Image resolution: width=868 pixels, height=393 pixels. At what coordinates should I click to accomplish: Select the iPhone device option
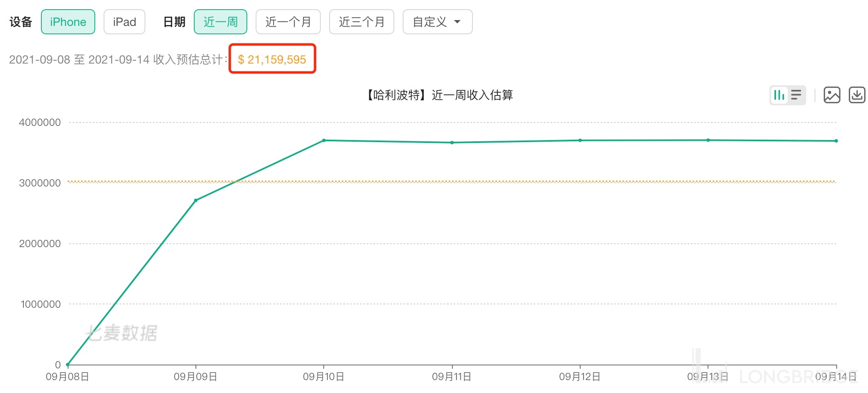pos(68,22)
